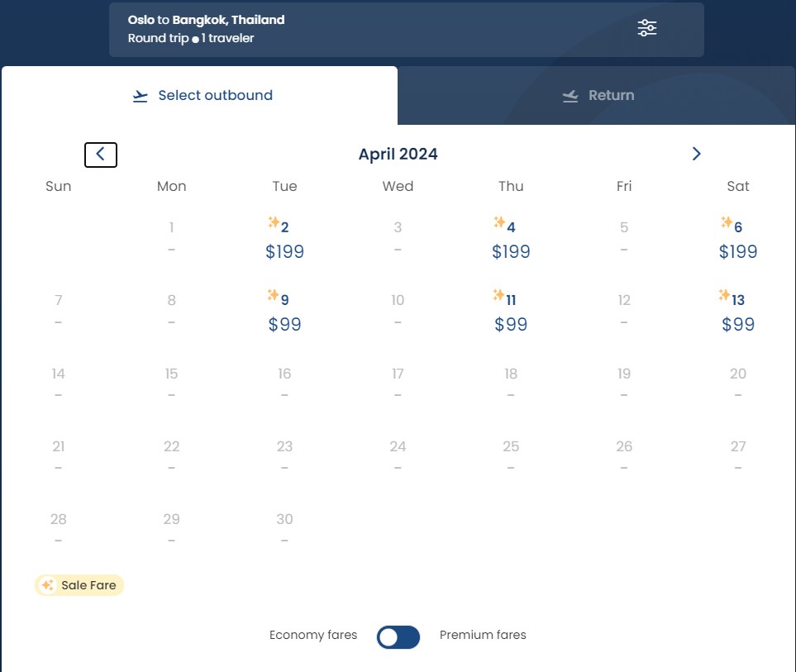Screen dimensions: 796x672
Task: Toggle between Economy and Premium fares switch
Action: coord(398,637)
